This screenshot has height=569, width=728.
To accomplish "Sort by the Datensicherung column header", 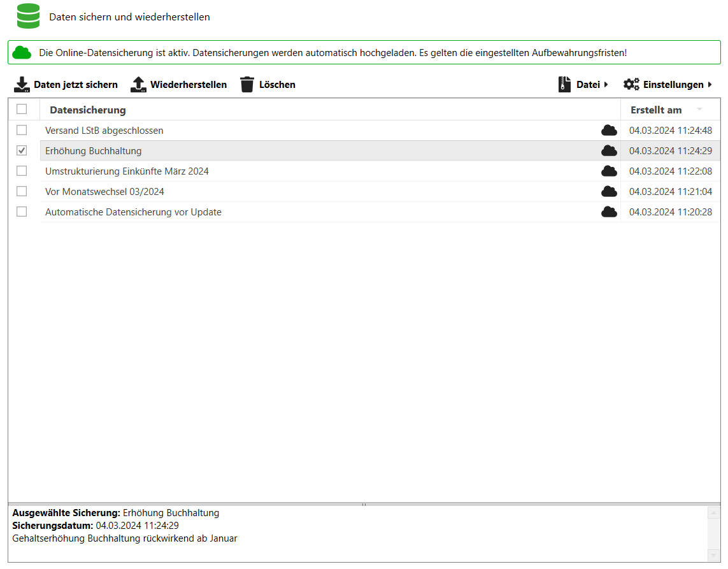I will [88, 110].
